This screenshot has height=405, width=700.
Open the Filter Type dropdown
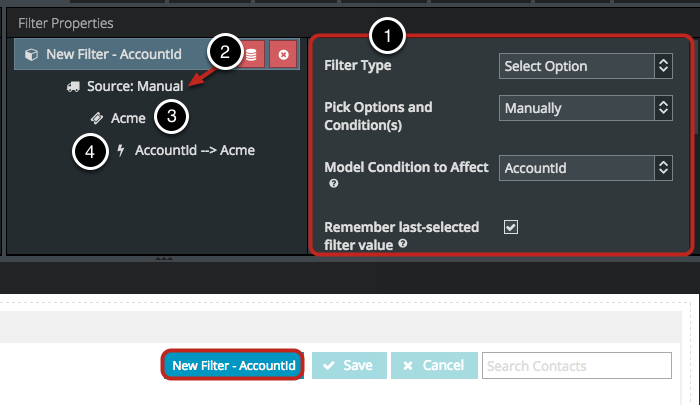click(x=586, y=66)
